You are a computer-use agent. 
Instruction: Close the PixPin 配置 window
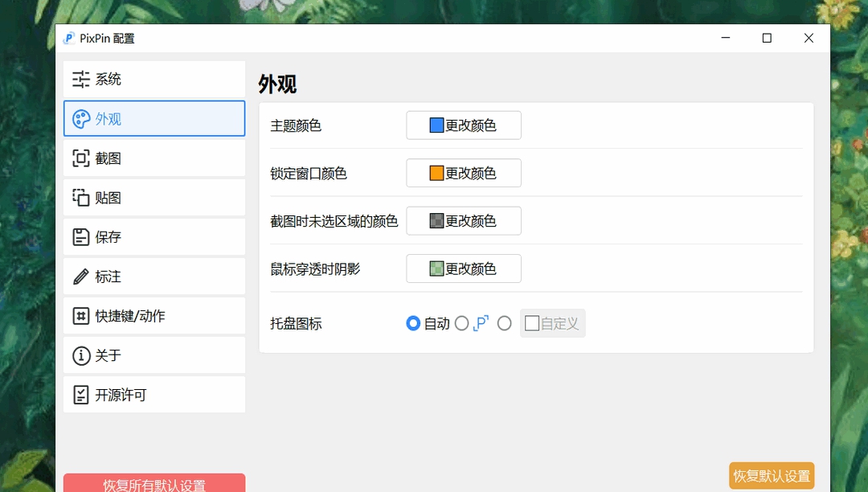[809, 38]
